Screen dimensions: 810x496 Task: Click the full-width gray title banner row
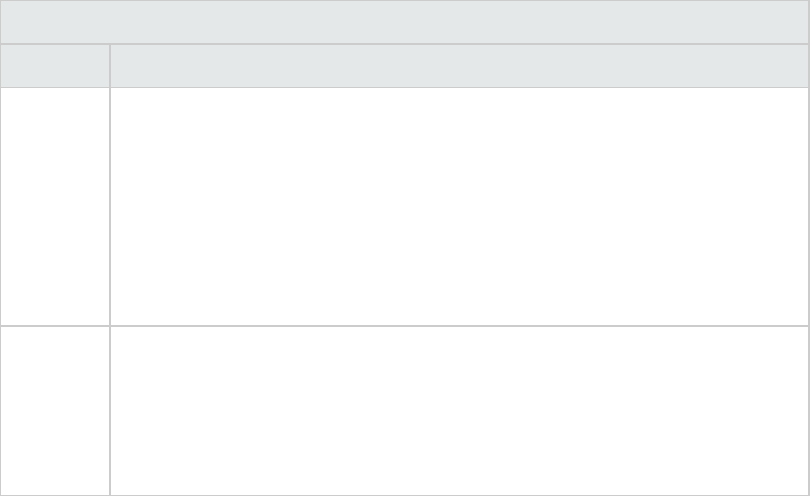pyautogui.click(x=404, y=21)
